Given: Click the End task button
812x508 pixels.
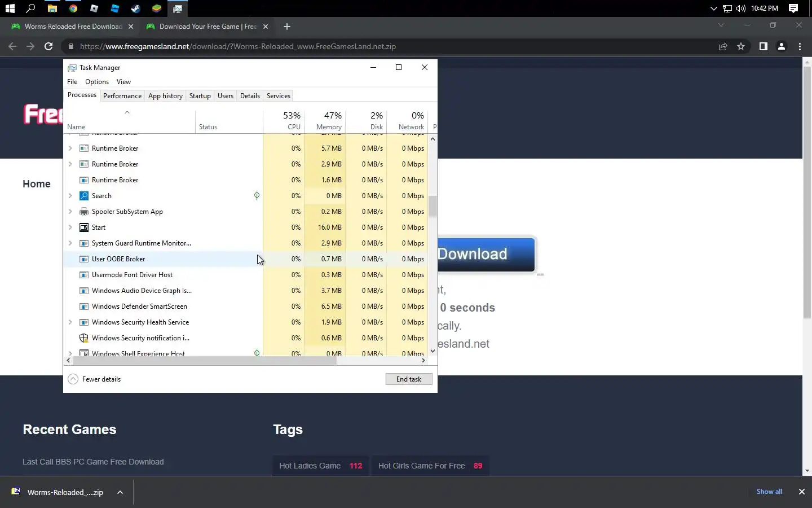Looking at the screenshot, I should point(409,379).
